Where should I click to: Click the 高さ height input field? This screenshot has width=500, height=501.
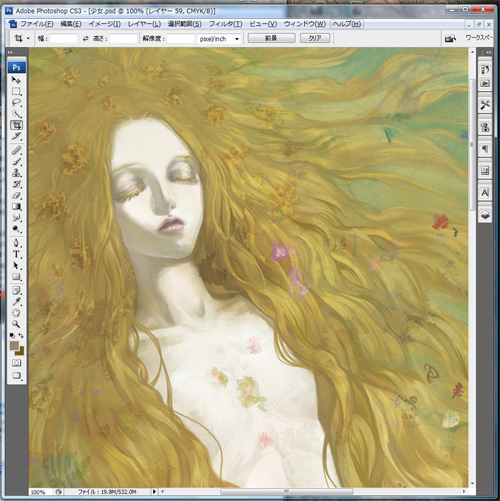click(x=123, y=39)
